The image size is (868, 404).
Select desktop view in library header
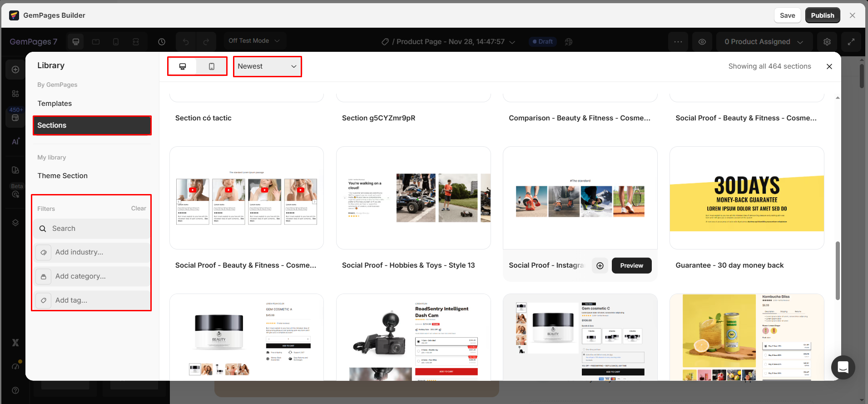[x=183, y=66]
